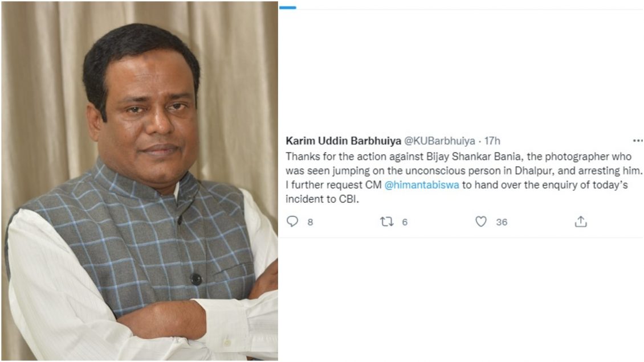Click the curtain background behind the man
This screenshot has height=362, width=644.
pos(40,85)
